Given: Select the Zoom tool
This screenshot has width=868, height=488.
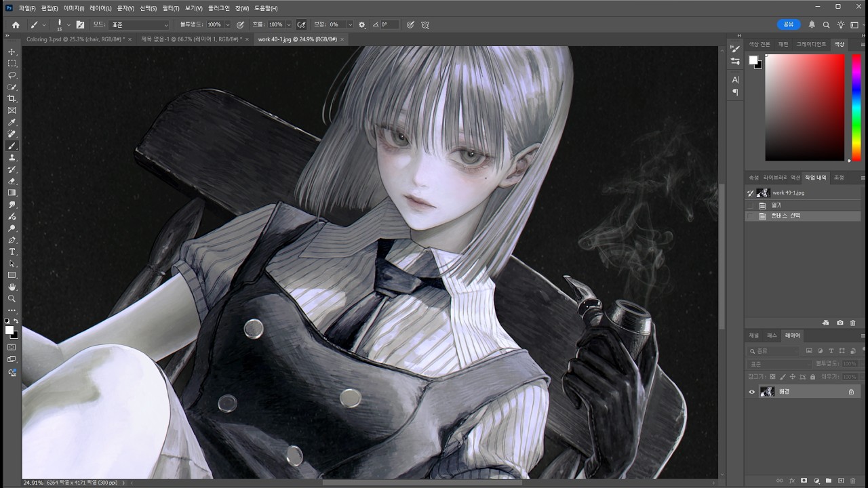Looking at the screenshot, I should click(x=12, y=298).
